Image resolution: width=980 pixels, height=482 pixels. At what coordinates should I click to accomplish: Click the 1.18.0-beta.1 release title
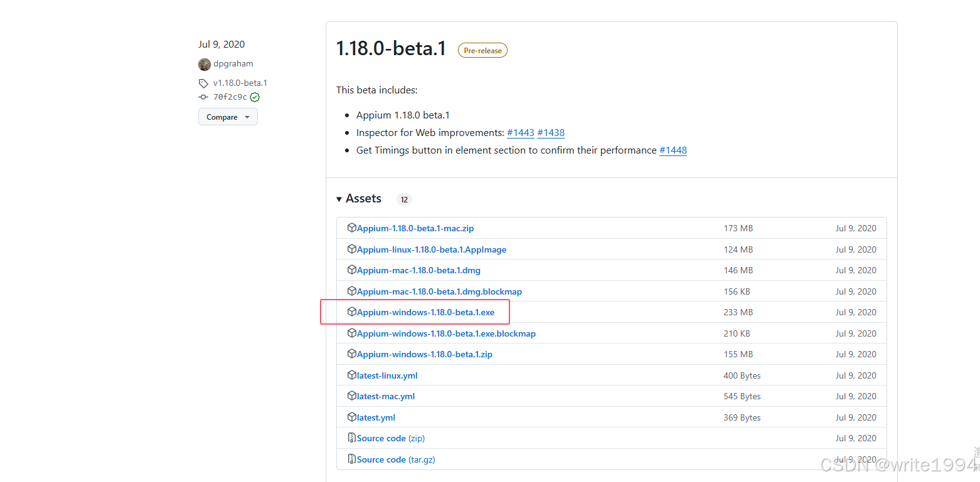391,49
